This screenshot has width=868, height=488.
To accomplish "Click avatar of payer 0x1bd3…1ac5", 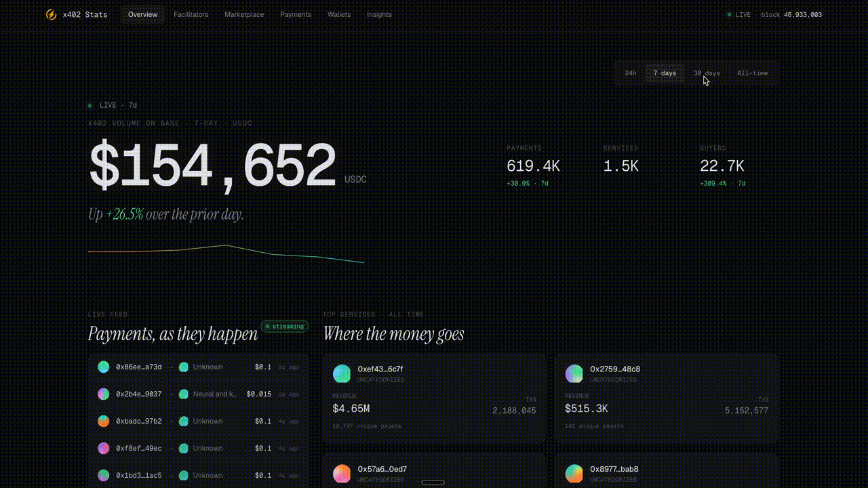I will (103, 475).
